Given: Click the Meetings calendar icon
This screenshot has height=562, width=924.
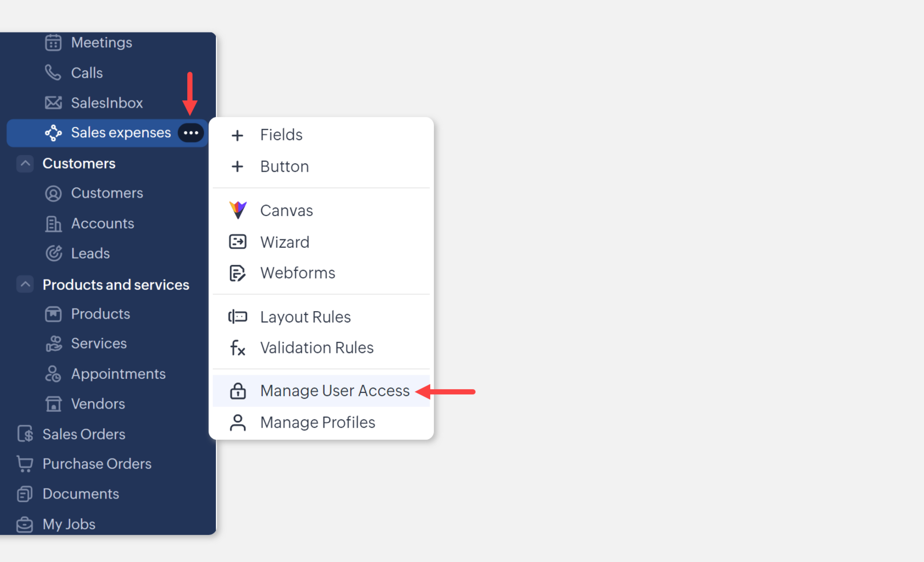Looking at the screenshot, I should point(53,42).
